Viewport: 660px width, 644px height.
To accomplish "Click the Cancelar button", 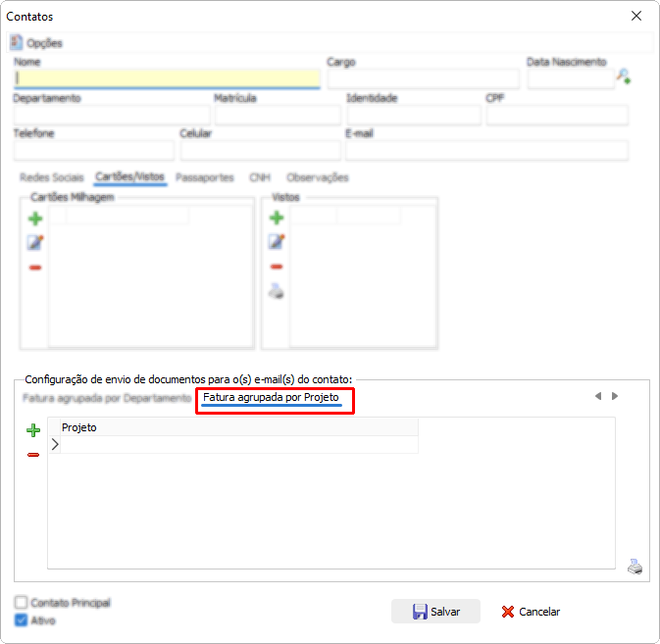I will [x=531, y=612].
